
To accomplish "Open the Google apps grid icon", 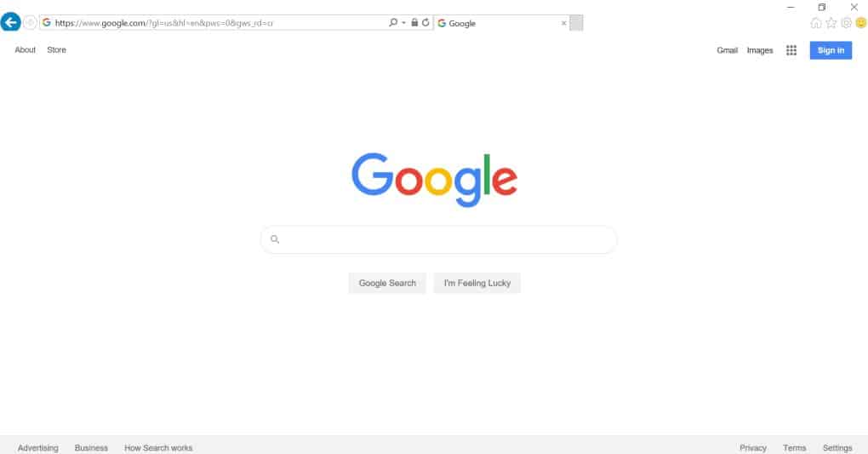I will coord(791,50).
